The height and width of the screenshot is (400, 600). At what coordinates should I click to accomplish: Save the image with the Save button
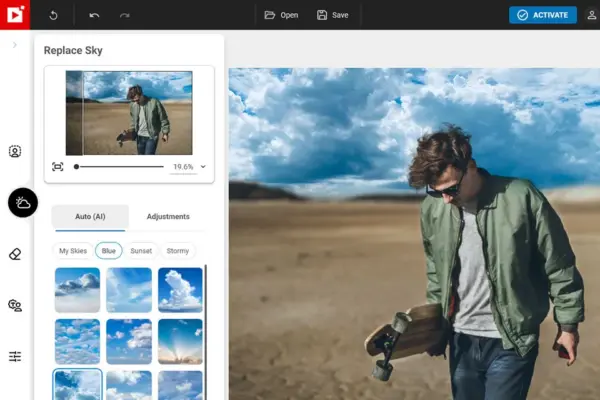333,15
